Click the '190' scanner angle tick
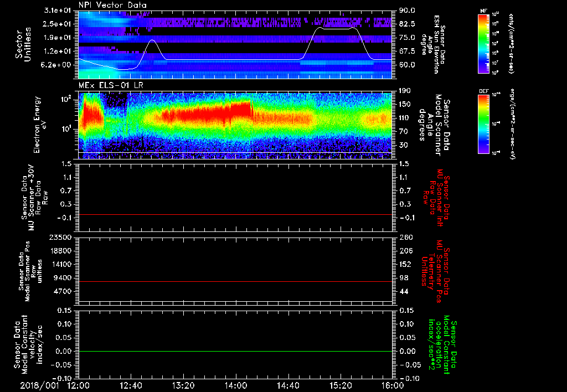 click(x=405, y=91)
